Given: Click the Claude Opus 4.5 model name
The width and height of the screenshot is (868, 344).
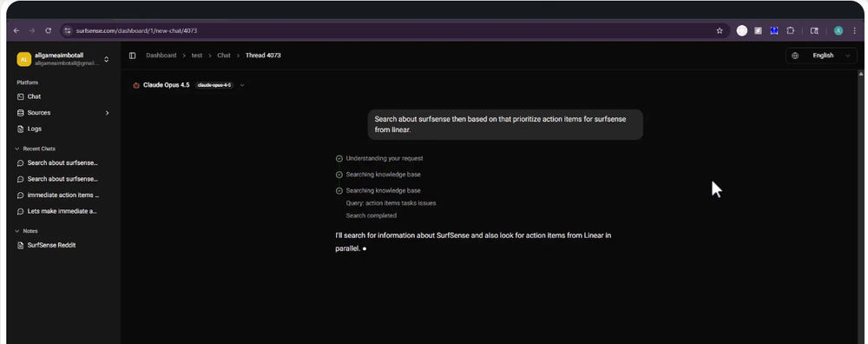Looking at the screenshot, I should pos(166,85).
